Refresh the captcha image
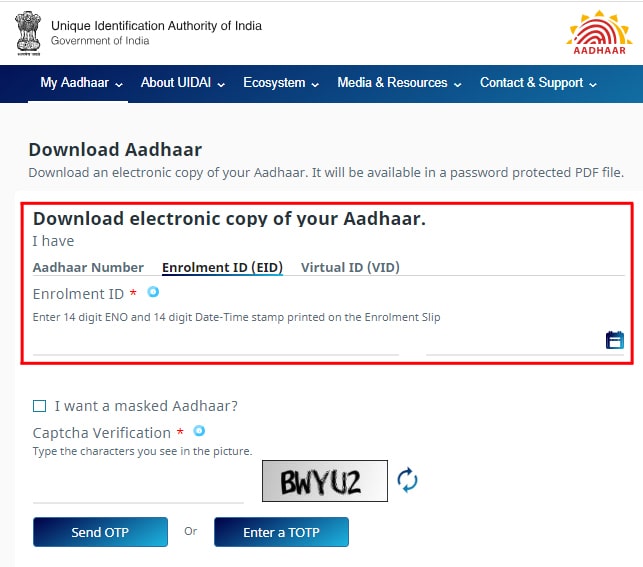 click(407, 480)
